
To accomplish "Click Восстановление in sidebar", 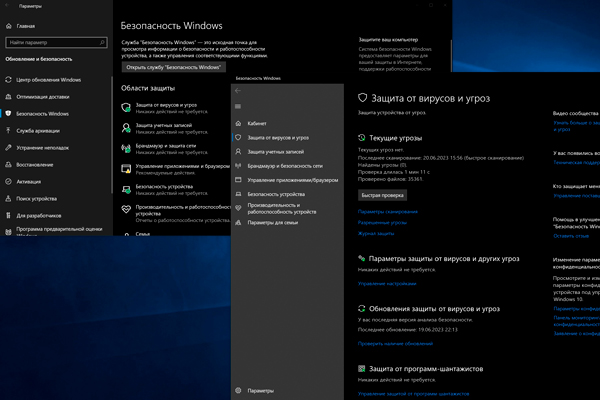I will [35, 165].
